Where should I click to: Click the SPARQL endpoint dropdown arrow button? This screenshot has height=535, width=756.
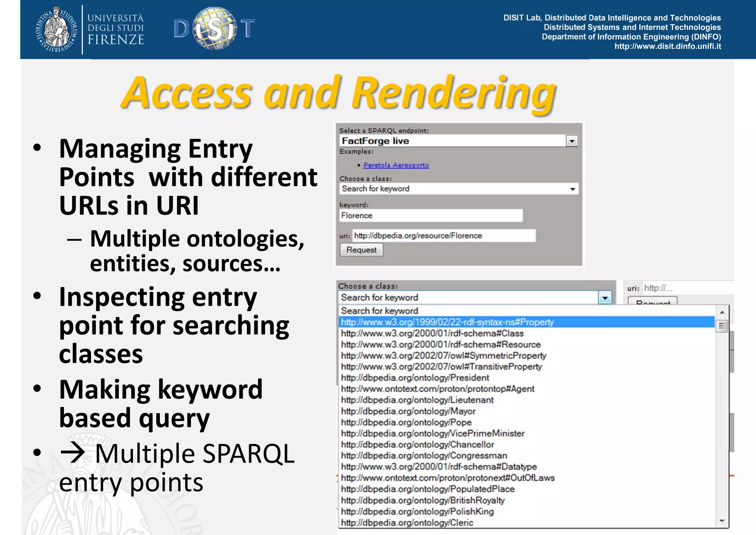click(572, 141)
